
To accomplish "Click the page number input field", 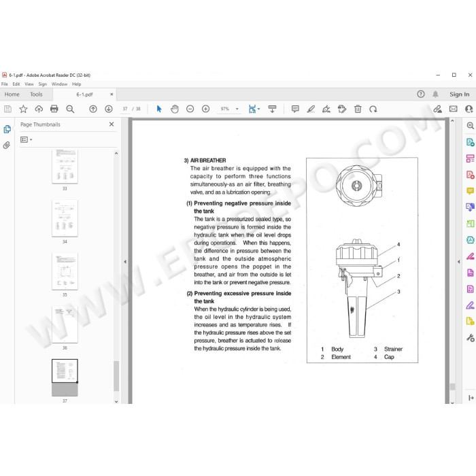I will click(x=125, y=109).
